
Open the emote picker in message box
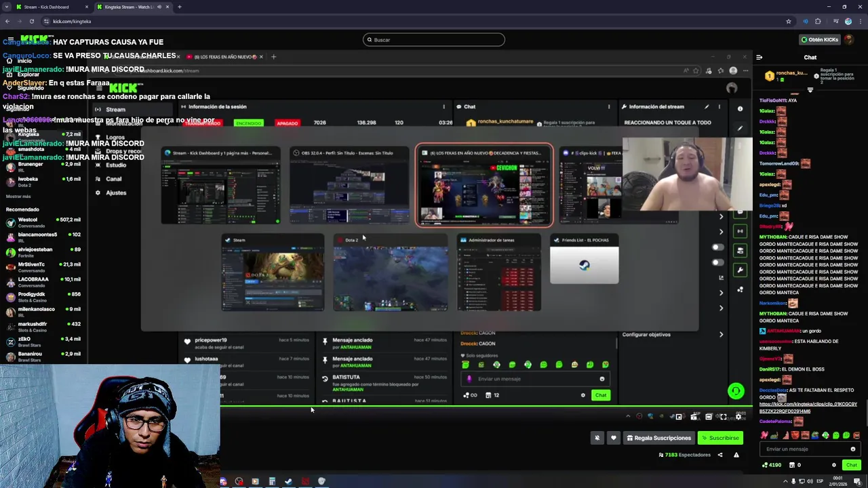[x=853, y=449]
